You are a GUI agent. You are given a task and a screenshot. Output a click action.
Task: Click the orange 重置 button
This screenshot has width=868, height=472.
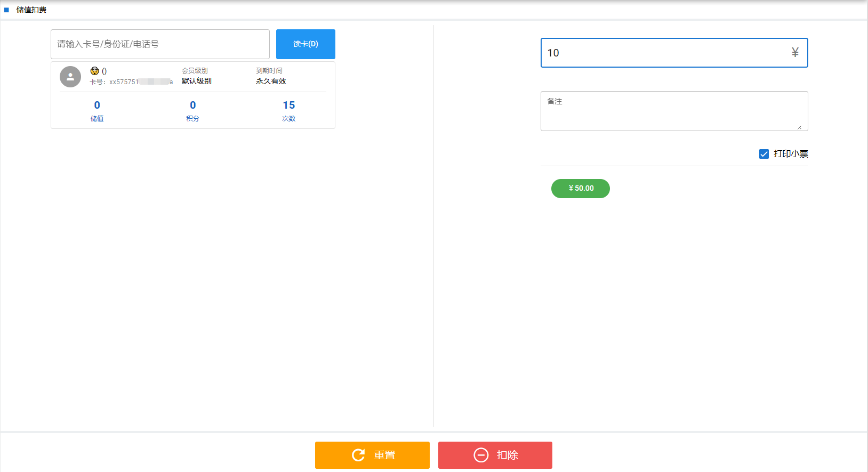click(x=372, y=455)
